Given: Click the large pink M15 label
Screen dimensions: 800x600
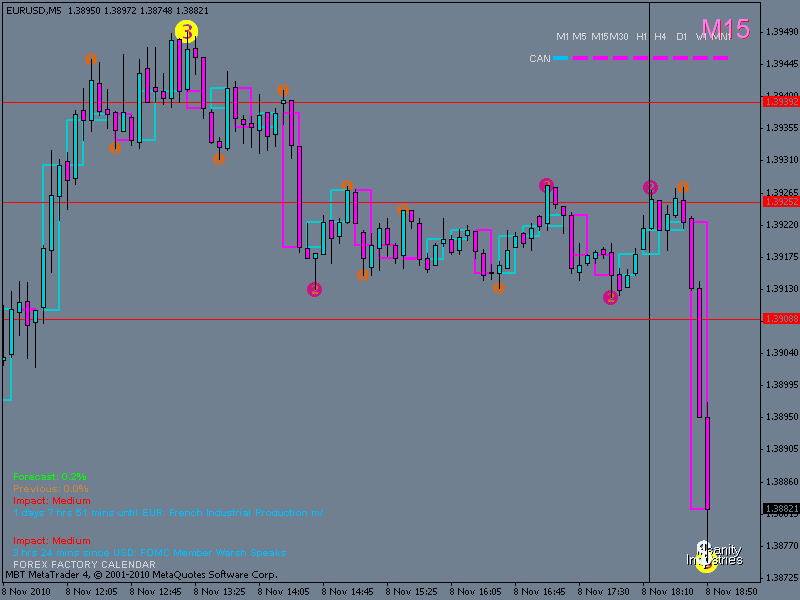Looking at the screenshot, I should [726, 29].
